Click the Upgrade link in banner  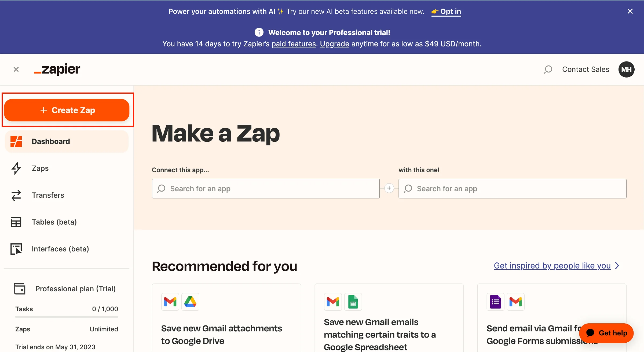pyautogui.click(x=334, y=43)
